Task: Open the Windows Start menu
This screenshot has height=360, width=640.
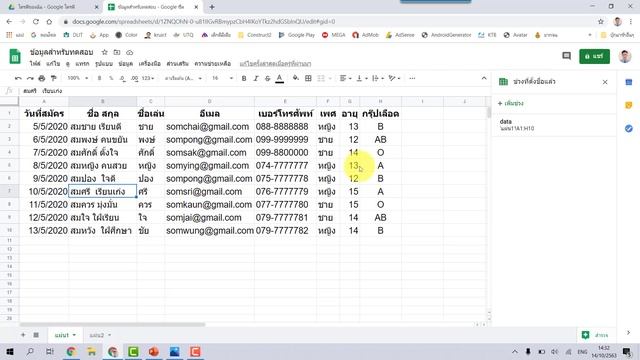Action: click(9, 351)
